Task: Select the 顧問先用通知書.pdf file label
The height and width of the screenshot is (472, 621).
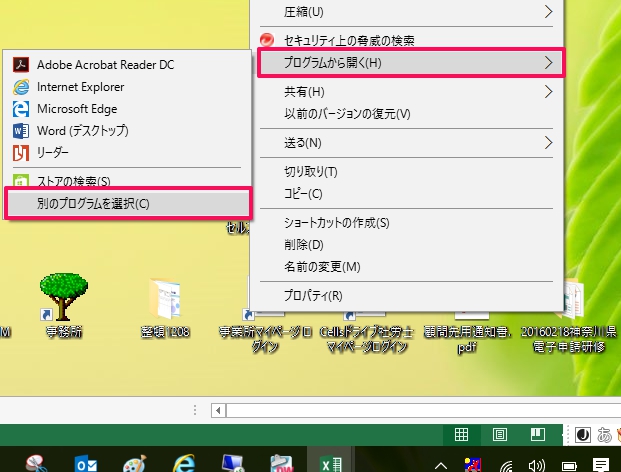Action: [467, 339]
